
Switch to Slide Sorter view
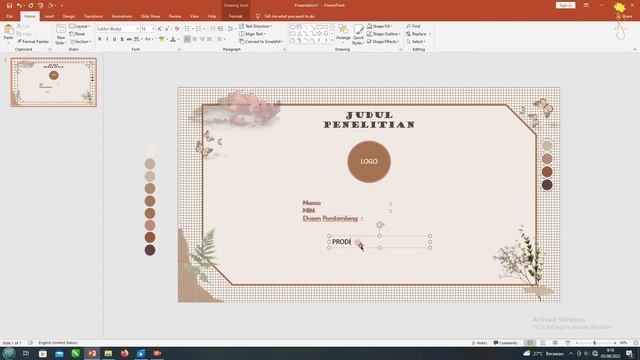click(542, 343)
